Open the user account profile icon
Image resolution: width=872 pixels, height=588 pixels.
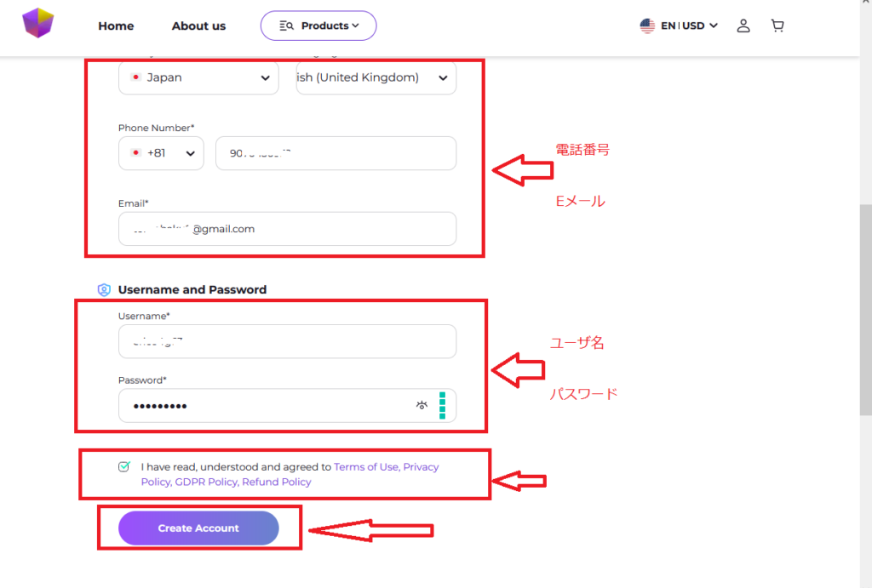[743, 26]
